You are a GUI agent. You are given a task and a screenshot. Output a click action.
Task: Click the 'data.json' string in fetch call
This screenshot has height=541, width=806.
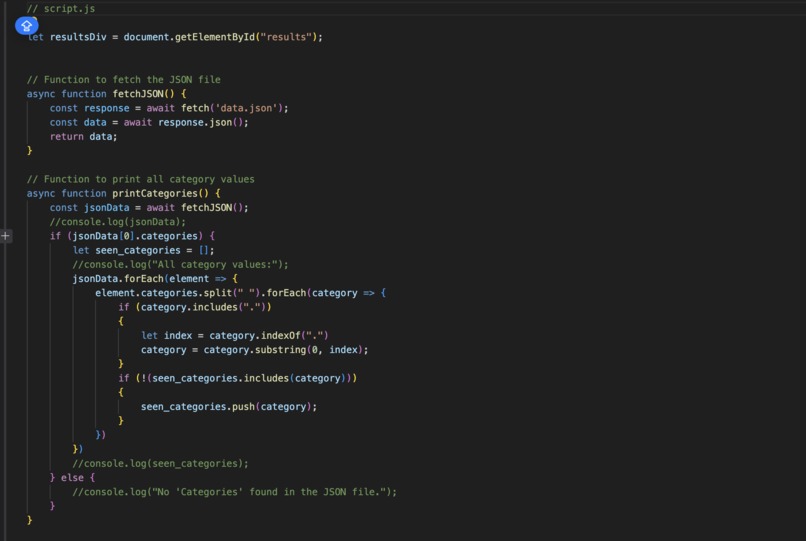[x=246, y=108]
